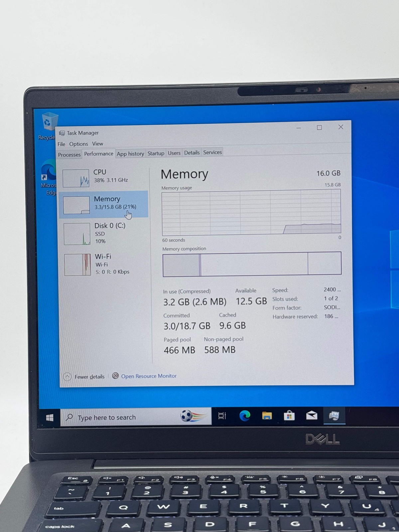Maximize the Task Manager window

click(x=319, y=127)
